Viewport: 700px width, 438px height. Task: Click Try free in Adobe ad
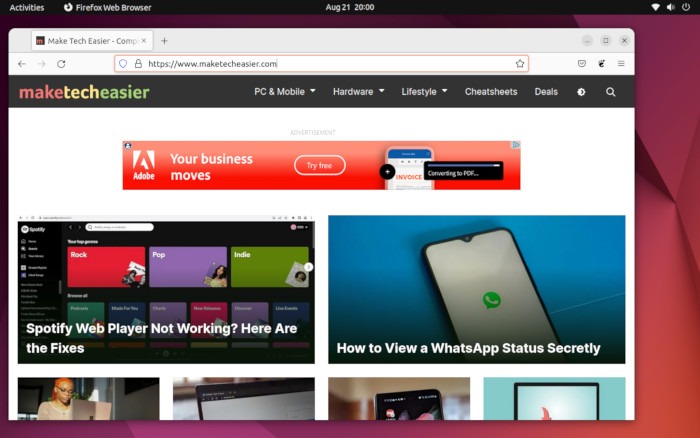320,165
